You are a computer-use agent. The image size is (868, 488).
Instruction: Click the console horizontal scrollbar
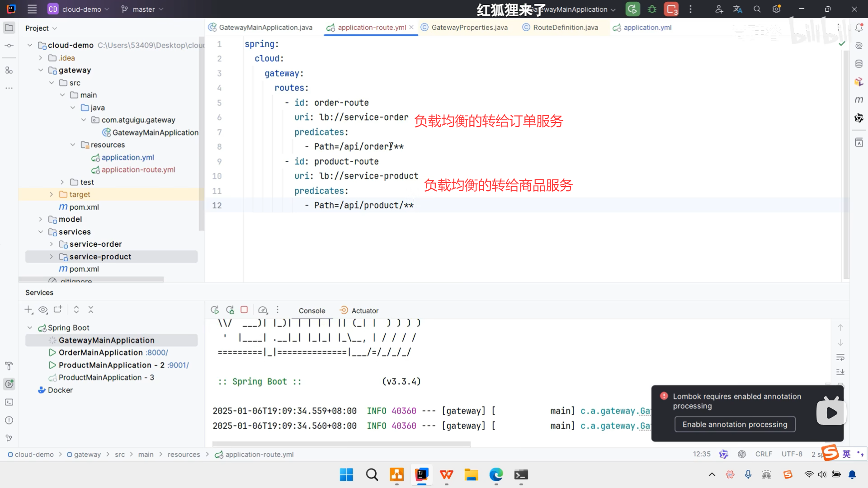[x=341, y=445]
